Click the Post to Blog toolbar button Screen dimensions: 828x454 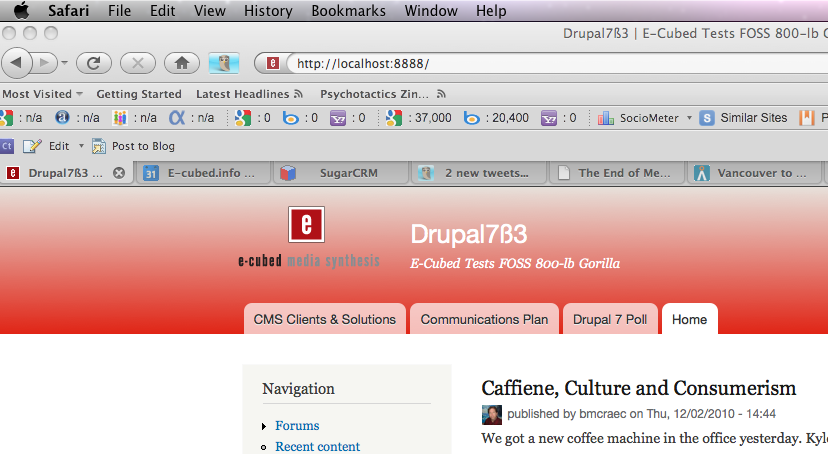[x=133, y=146]
